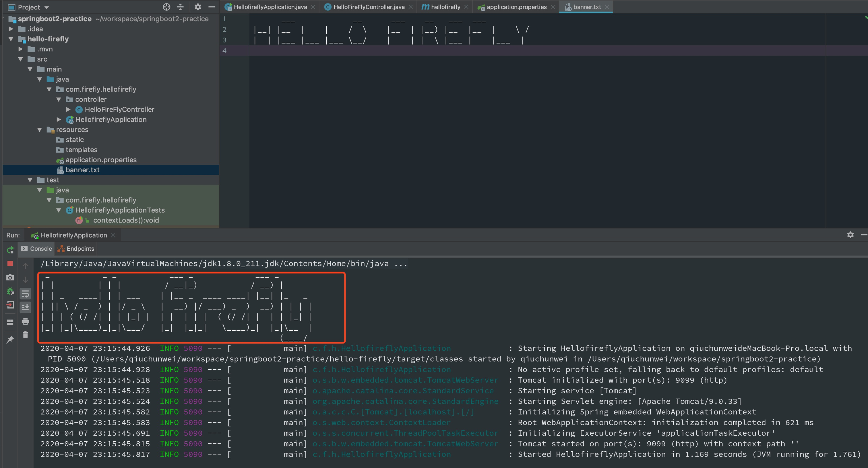Toggle soft-wrap in the console
This screenshot has width=868, height=468.
25,294
